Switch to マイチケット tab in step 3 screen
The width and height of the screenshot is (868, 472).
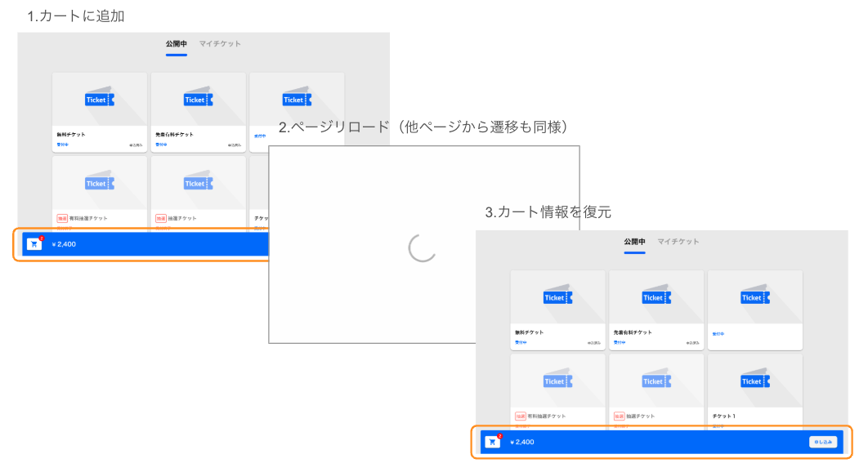678,242
